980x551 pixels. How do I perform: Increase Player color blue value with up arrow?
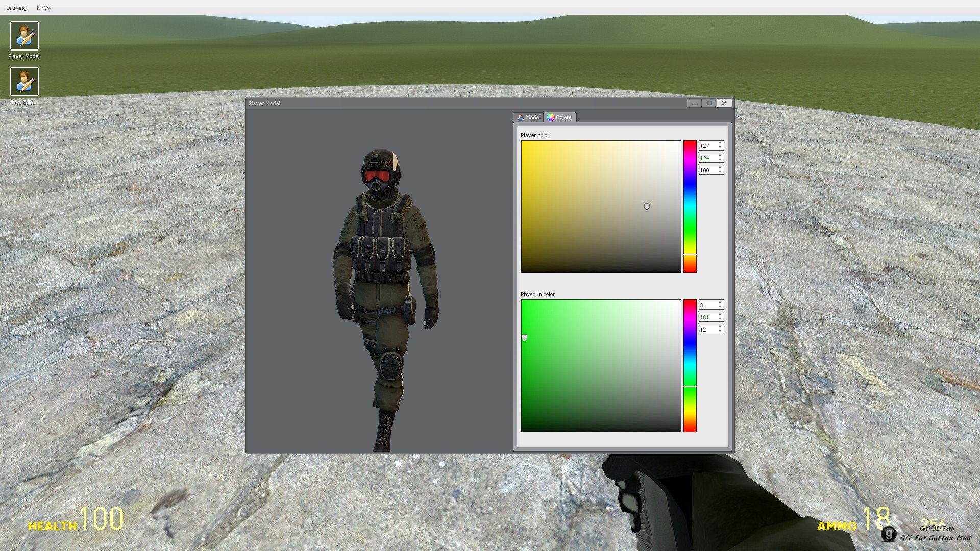coord(720,168)
